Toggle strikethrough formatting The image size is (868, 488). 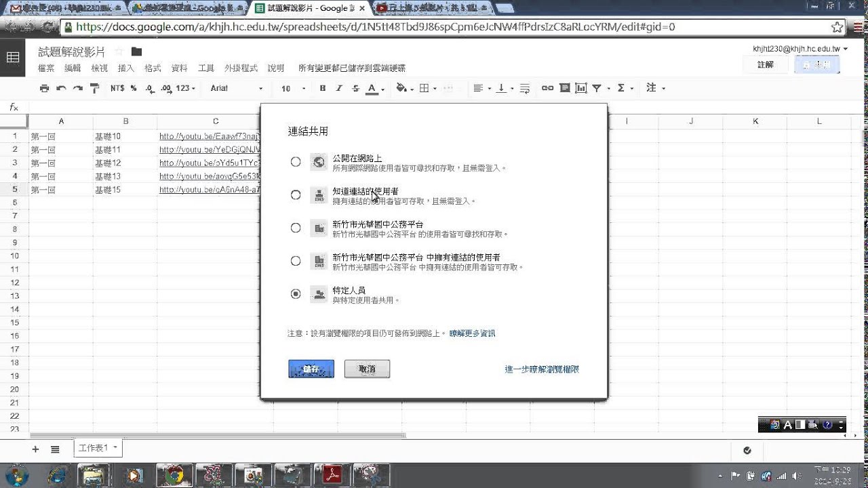(x=356, y=88)
